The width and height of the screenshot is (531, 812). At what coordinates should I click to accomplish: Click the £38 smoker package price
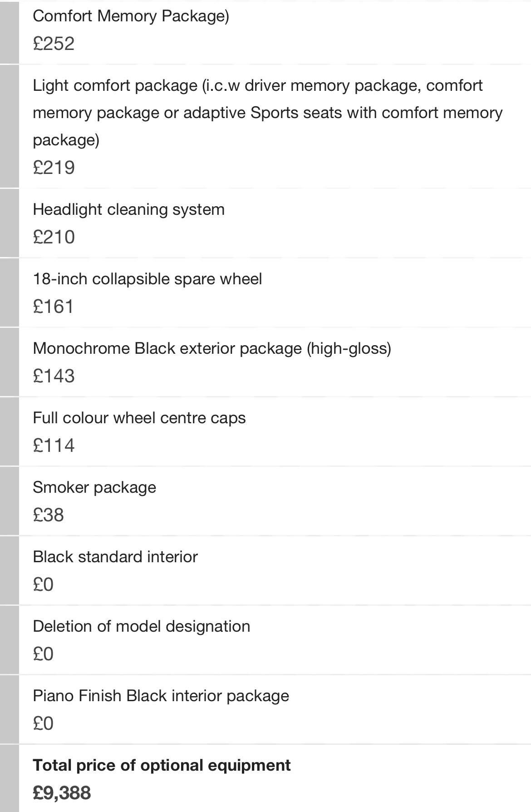[48, 515]
